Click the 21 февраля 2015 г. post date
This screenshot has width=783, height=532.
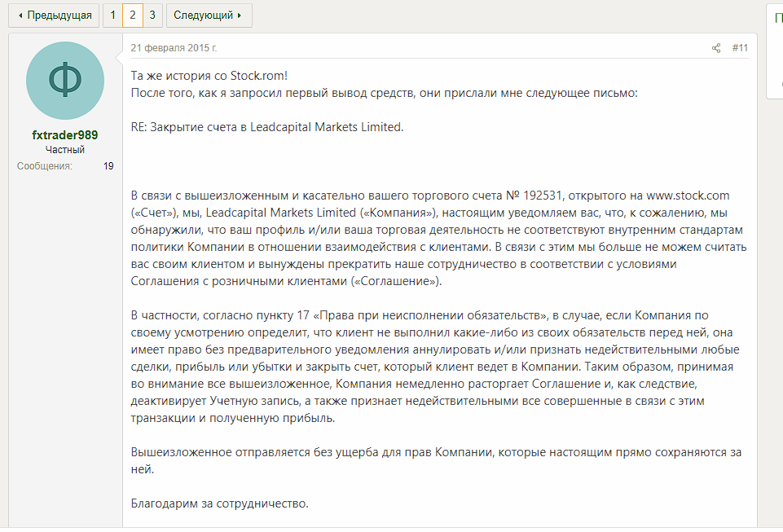coord(174,48)
